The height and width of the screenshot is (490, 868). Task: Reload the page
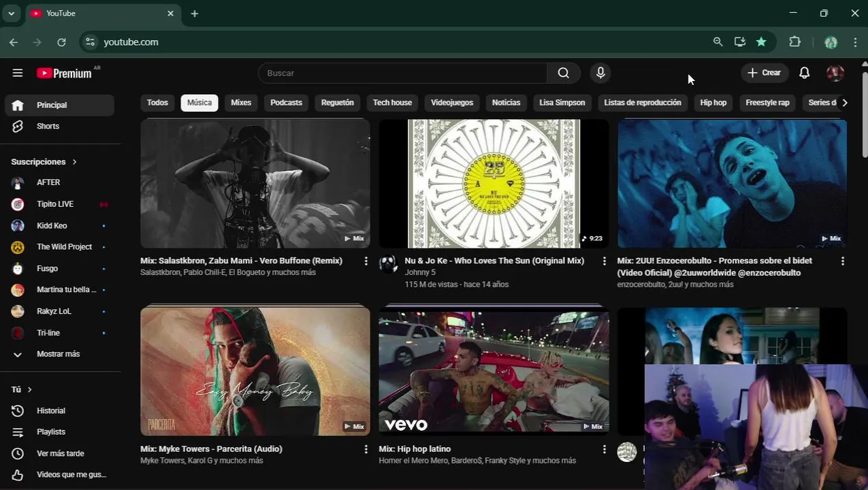click(x=61, y=42)
